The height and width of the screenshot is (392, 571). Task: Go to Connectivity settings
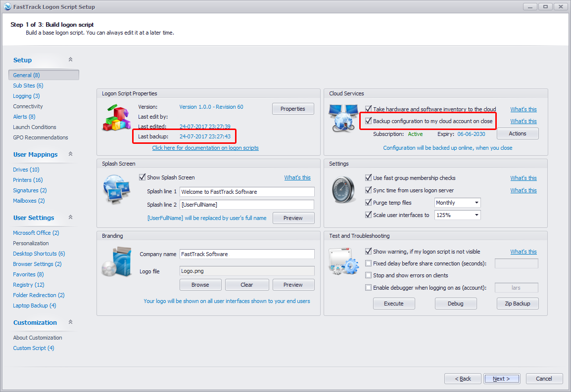click(x=28, y=106)
